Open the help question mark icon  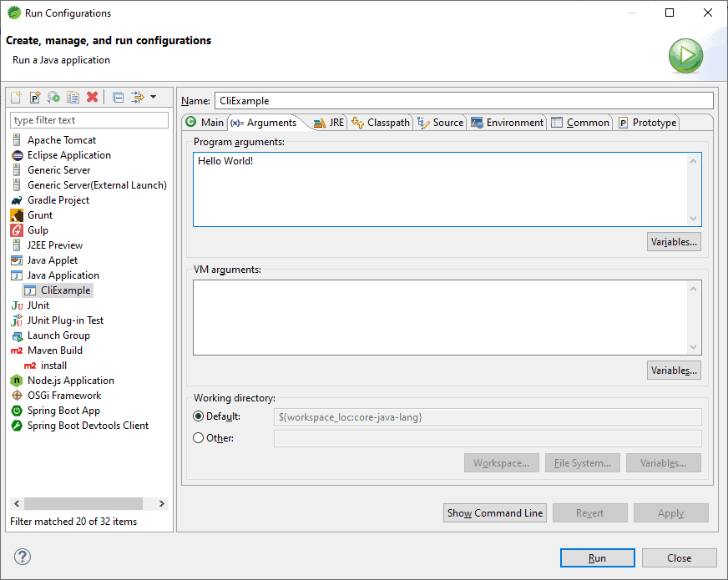coord(23,557)
